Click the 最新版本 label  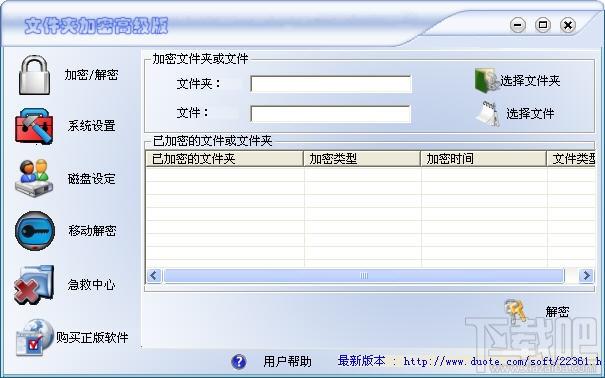click(362, 361)
